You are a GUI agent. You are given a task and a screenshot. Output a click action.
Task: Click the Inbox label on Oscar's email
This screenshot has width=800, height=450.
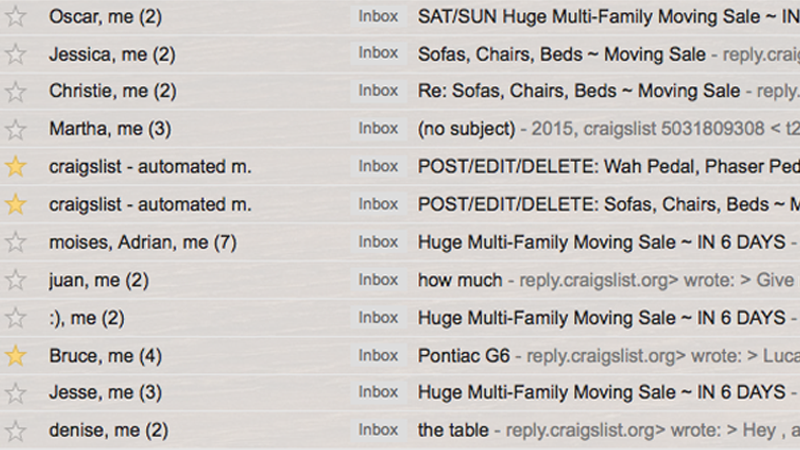(x=378, y=16)
